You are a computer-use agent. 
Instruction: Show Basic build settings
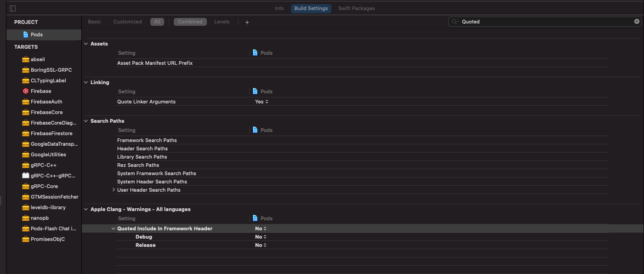tap(94, 22)
